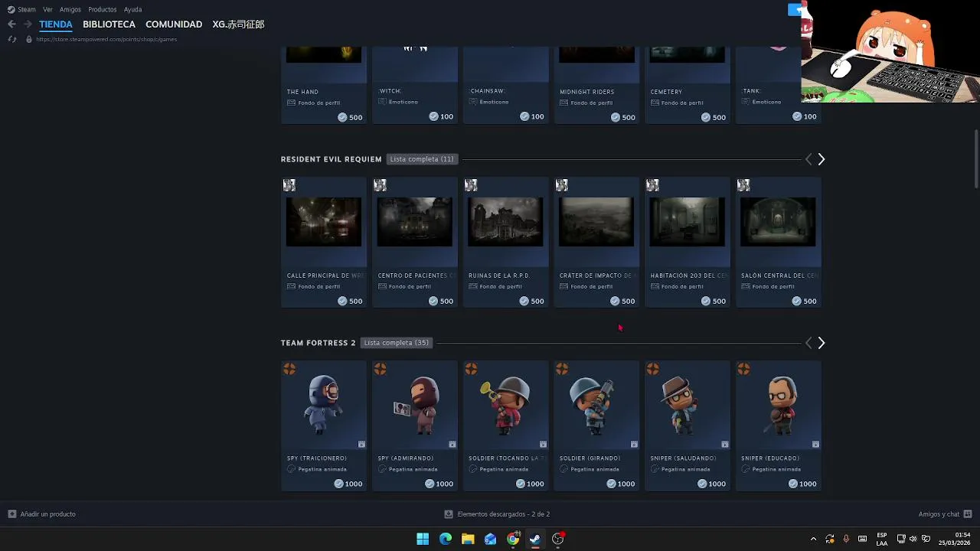Click 500 points price on Ruinas de la R.P.D.
980x551 pixels.
coord(531,301)
